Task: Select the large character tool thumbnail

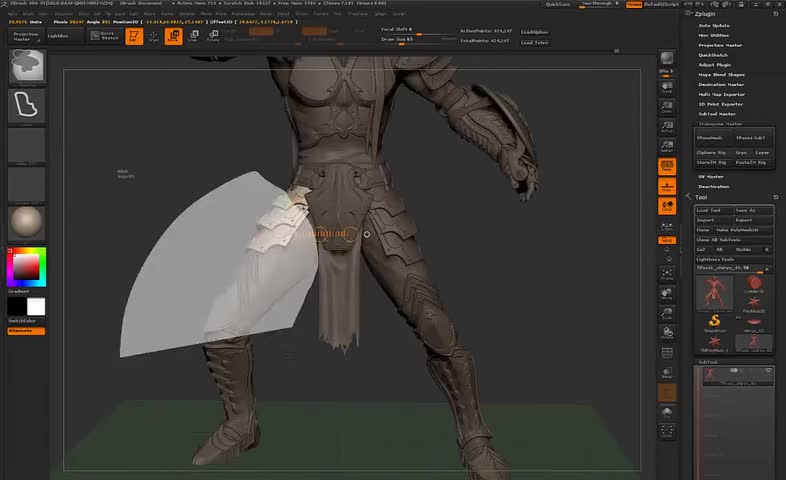Action: point(714,292)
